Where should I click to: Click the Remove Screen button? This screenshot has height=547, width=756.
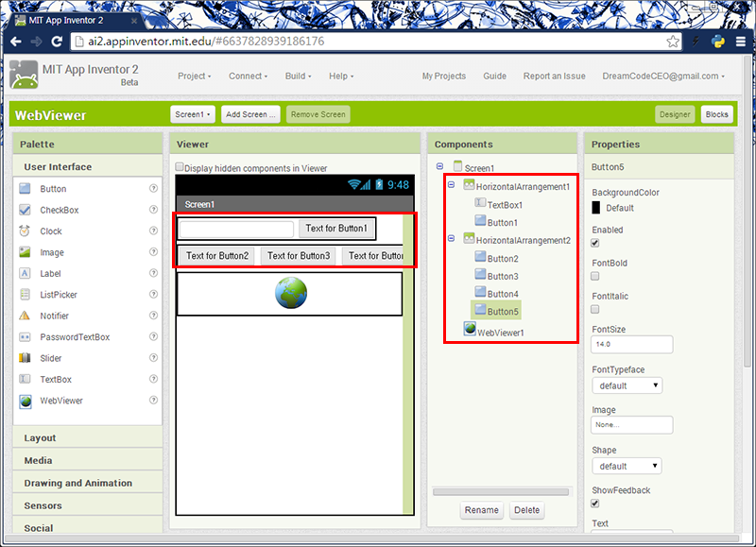tap(318, 114)
